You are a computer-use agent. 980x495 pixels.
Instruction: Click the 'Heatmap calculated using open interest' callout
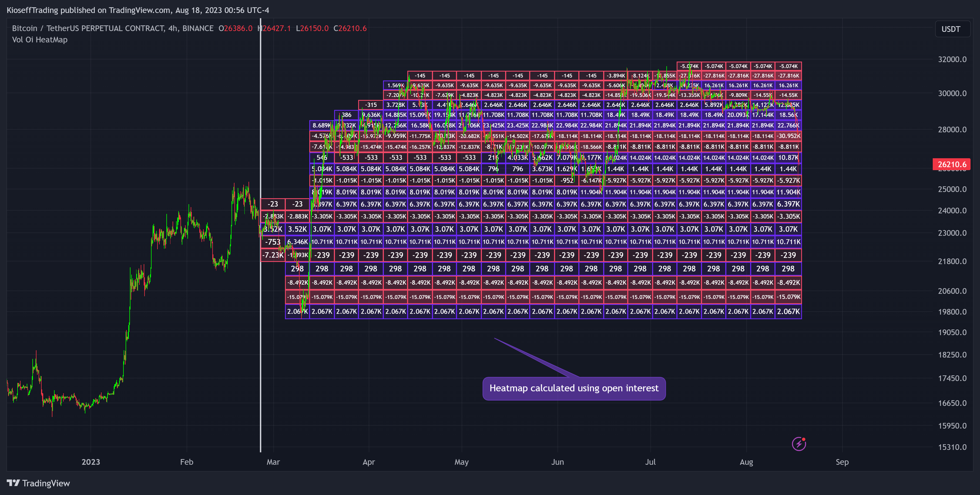point(574,389)
